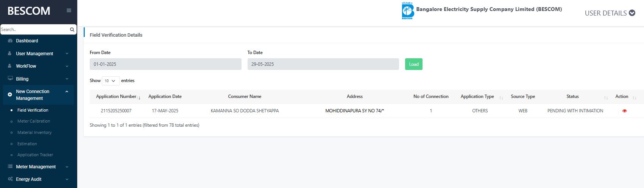
Task: Click the search magnifier icon
Action: click(x=72, y=30)
